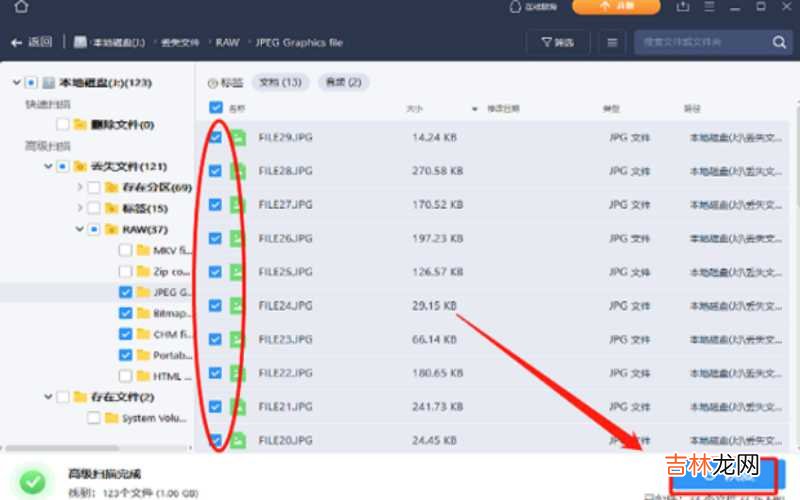Open the list view menu icon
Image resolution: width=800 pixels, height=500 pixels.
coord(612,43)
